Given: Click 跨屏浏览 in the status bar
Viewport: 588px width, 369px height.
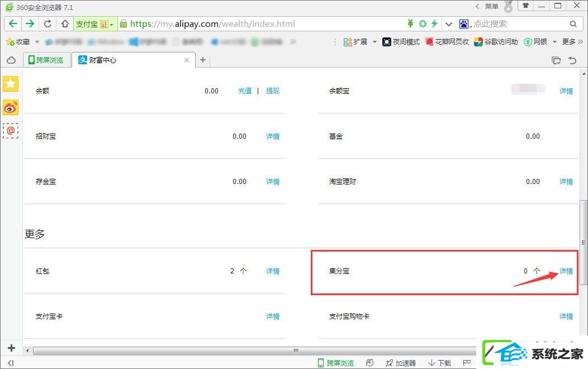Looking at the screenshot, I should [336, 363].
